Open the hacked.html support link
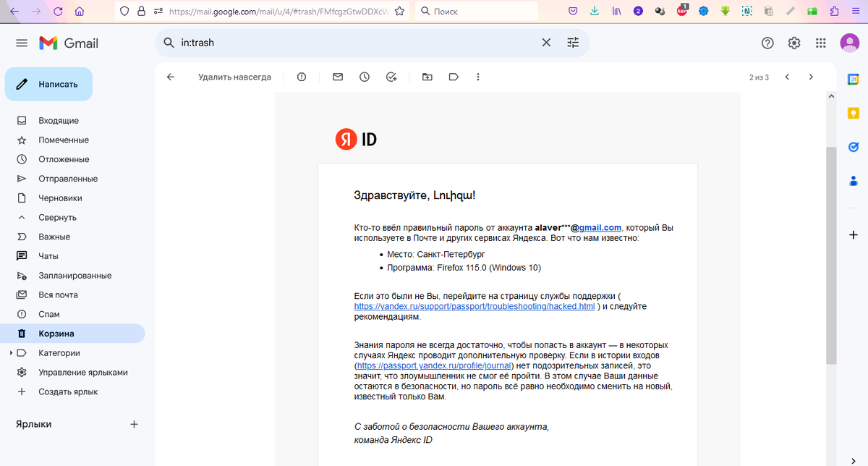The image size is (868, 466). point(475,306)
